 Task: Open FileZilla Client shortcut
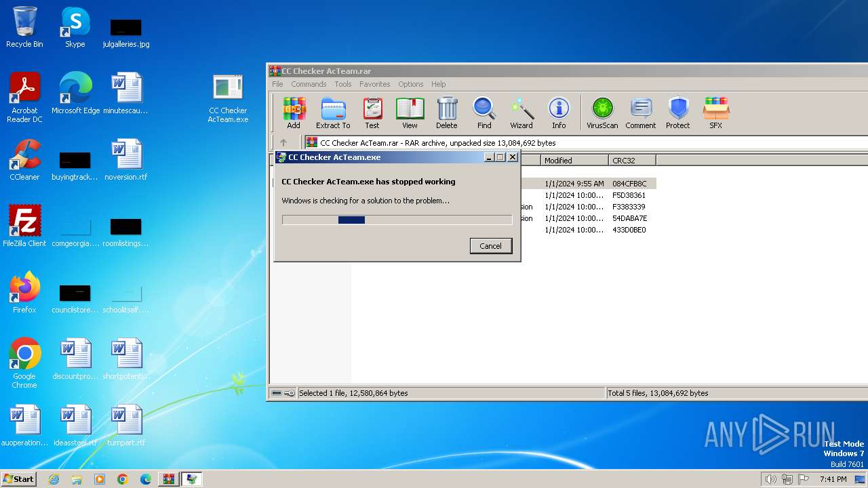(24, 226)
